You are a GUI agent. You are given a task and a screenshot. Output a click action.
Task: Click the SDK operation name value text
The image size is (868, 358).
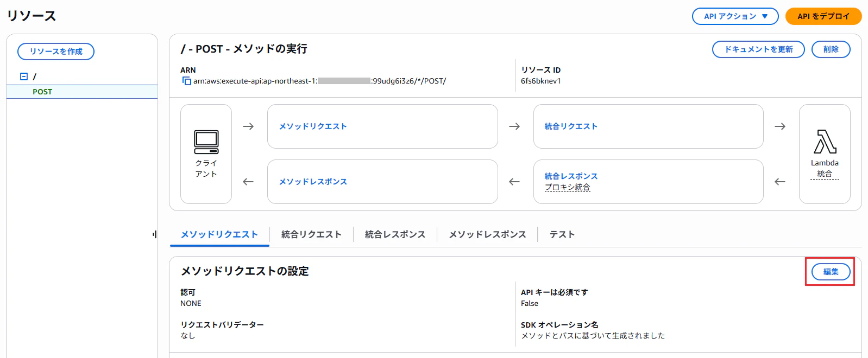click(593, 336)
